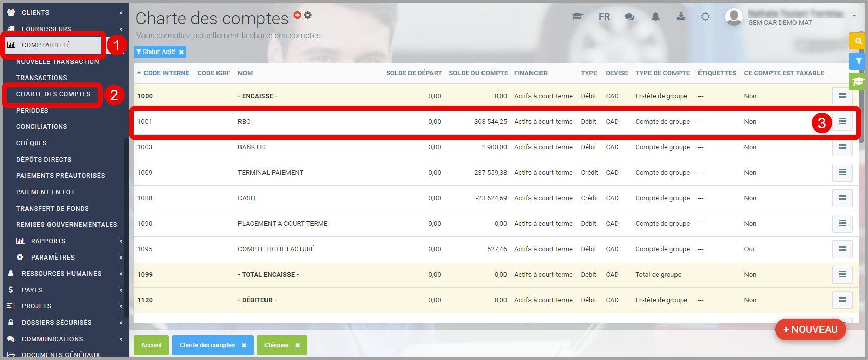Open the user profile dropdown arrow
The height and width of the screenshot is (360, 868).
click(854, 16)
